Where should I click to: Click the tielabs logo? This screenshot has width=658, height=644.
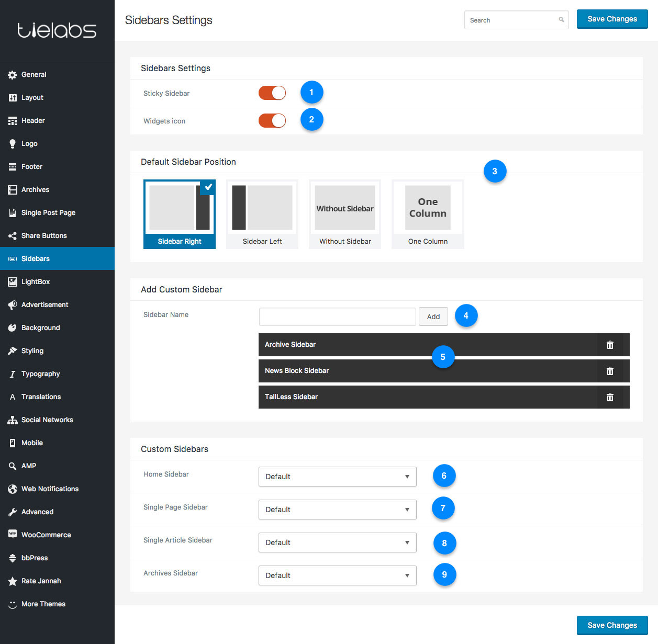(57, 30)
